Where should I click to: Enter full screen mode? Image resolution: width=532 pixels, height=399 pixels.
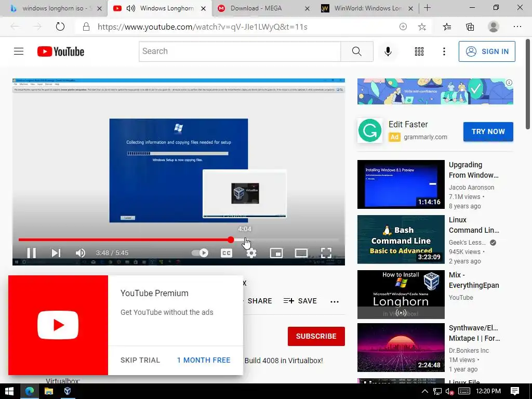point(326,253)
